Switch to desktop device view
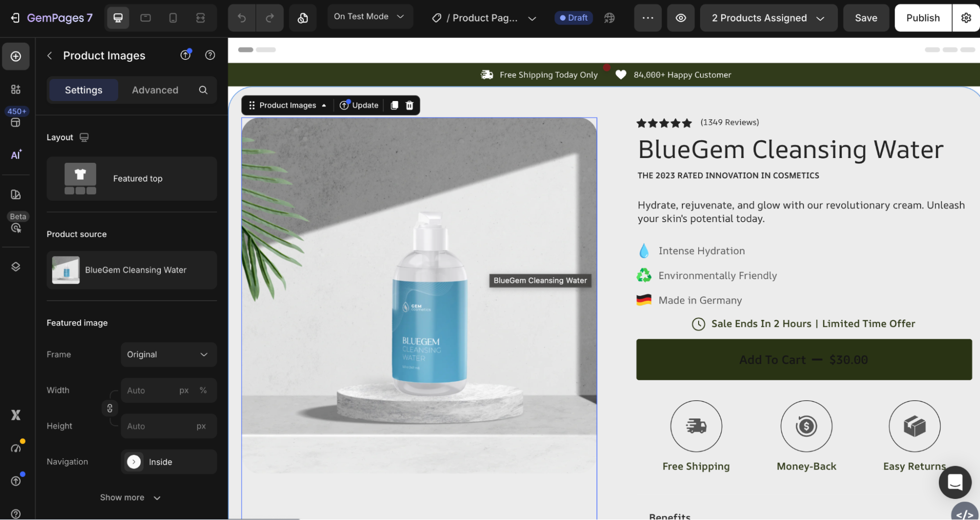This screenshot has width=980, height=520. coord(118,18)
